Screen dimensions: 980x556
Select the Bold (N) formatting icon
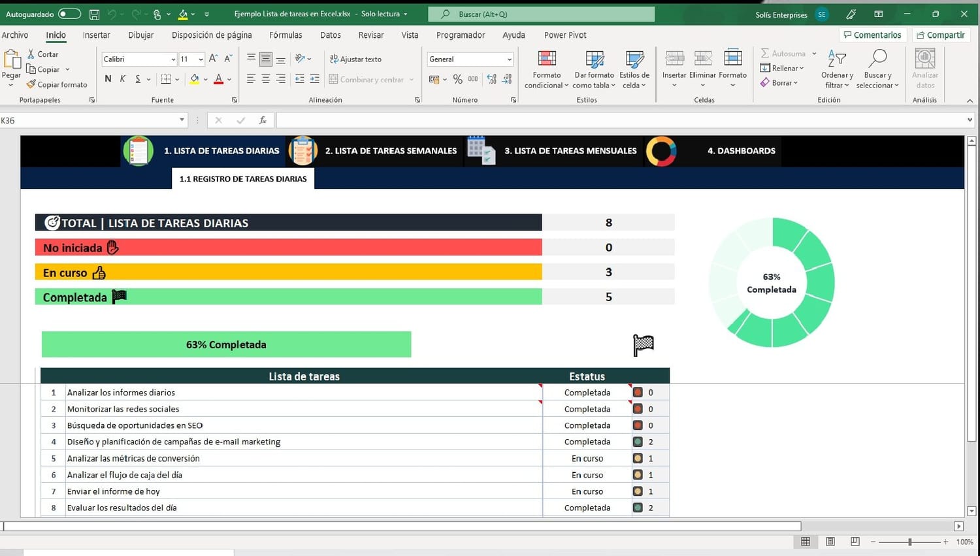click(x=108, y=79)
